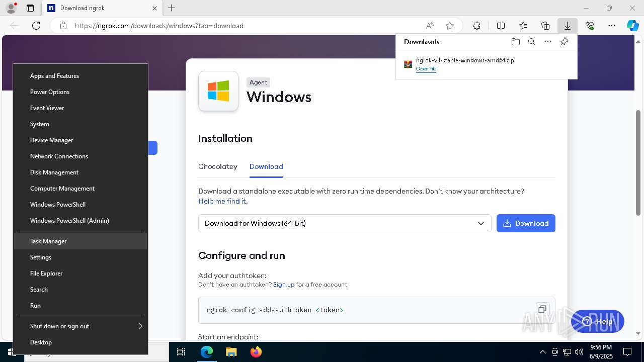Launch Windows PowerShell (Admin)
The image size is (644, 362).
tap(80, 221)
